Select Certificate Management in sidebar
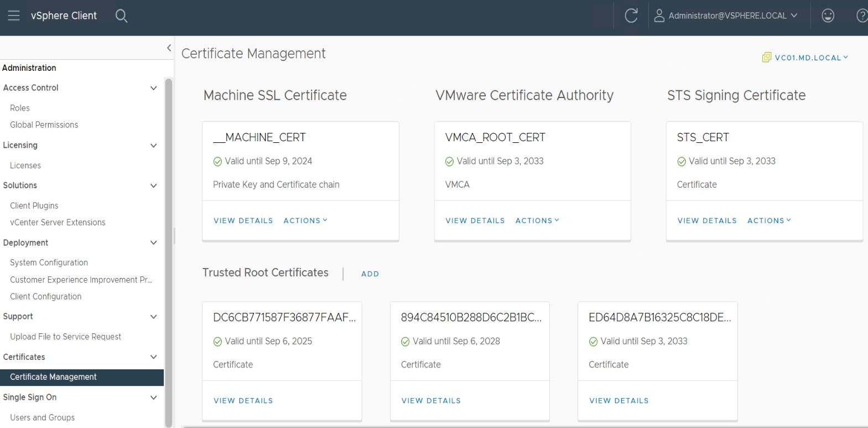 [82, 377]
